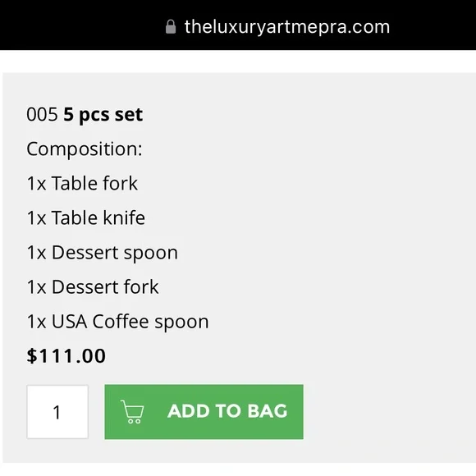Add the 5 pcs set to bag
The image size is (476, 476).
point(204,412)
